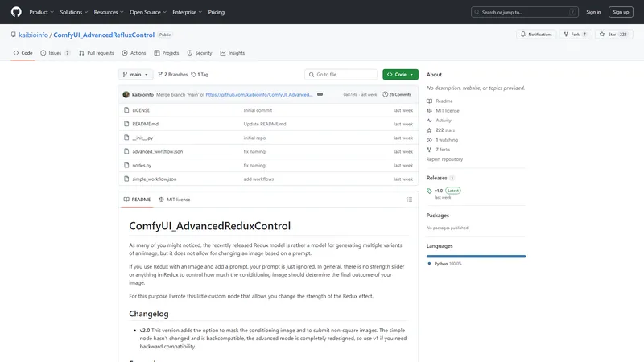The image size is (644, 362).
Task: Open the GitHub home logo
Action: point(16,12)
